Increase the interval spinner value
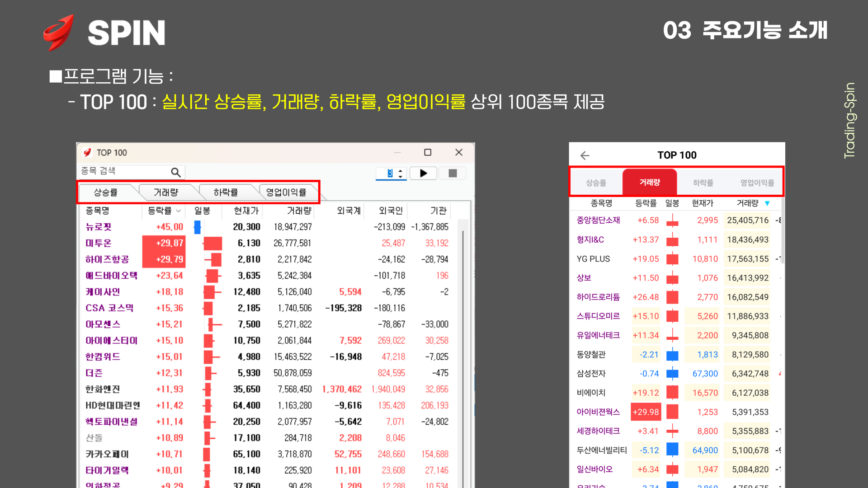 pyautogui.click(x=401, y=171)
